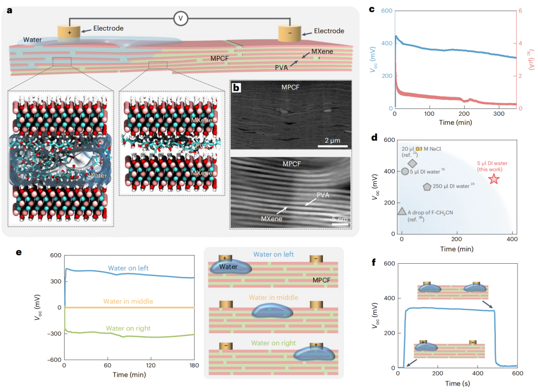Select the gray circle marker in panel d
Image resolution: width=538 pixels, height=392 pixels.
[405, 171]
